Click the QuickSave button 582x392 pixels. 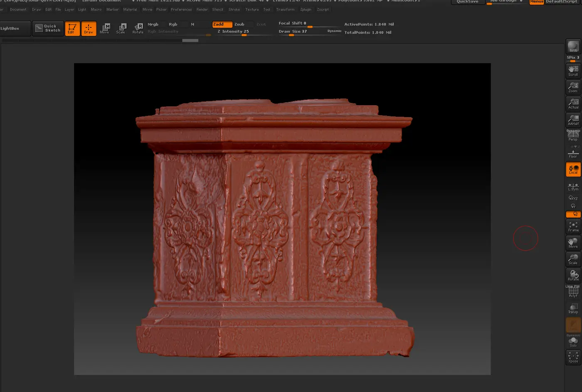467,2
